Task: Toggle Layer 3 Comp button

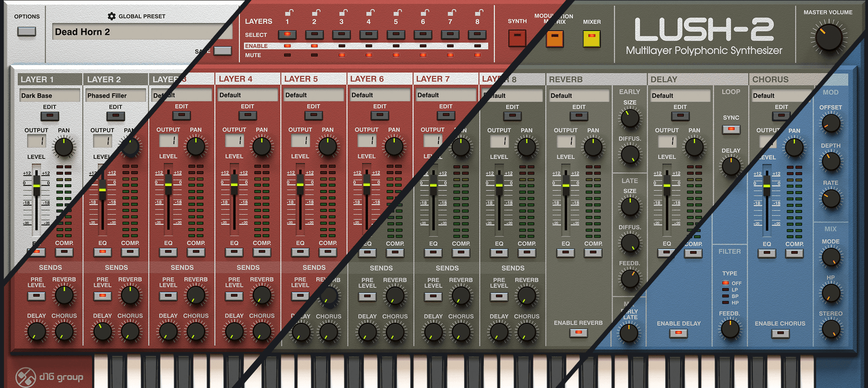Action: [x=196, y=252]
